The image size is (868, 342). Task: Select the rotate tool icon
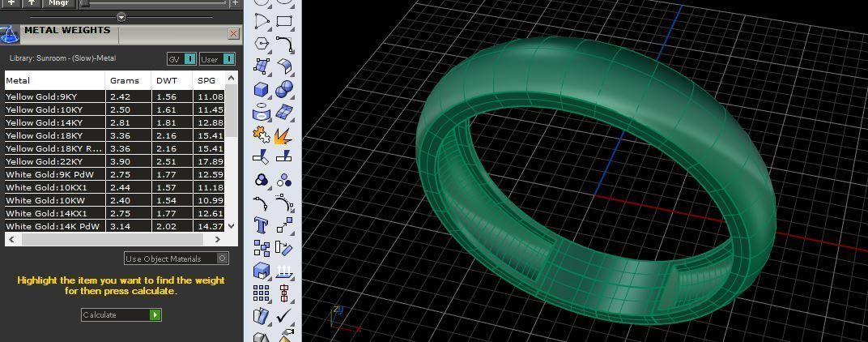pyautogui.click(x=284, y=248)
